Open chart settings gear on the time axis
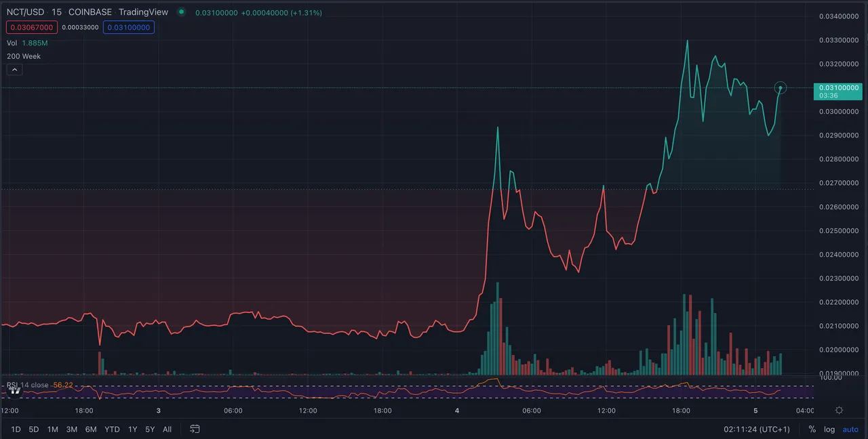Image resolution: width=868 pixels, height=439 pixels. (839, 411)
